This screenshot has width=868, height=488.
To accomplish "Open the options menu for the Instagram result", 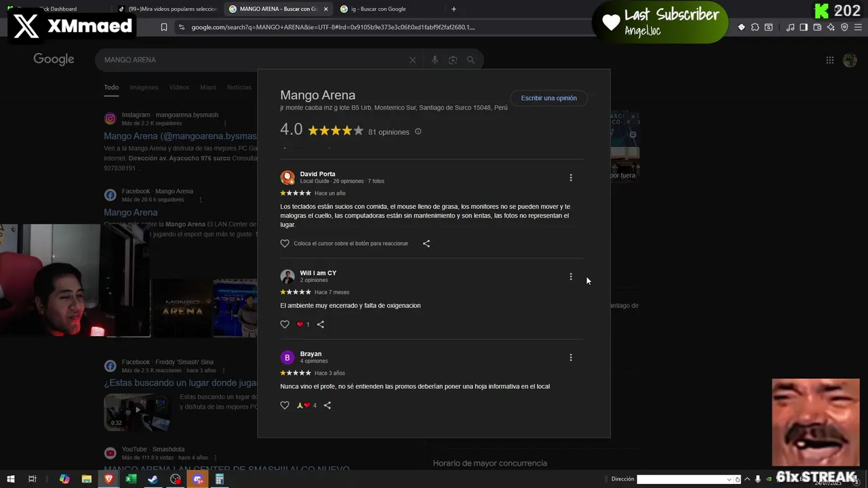I will (x=225, y=123).
